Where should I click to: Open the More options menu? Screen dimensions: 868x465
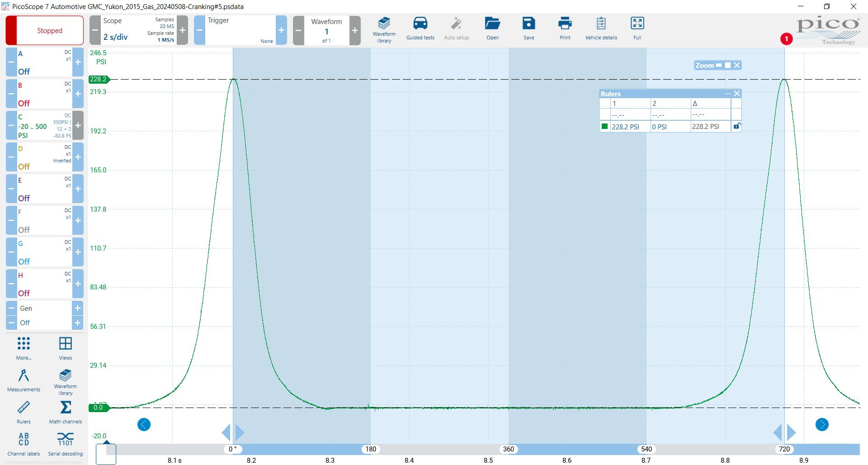click(x=24, y=348)
